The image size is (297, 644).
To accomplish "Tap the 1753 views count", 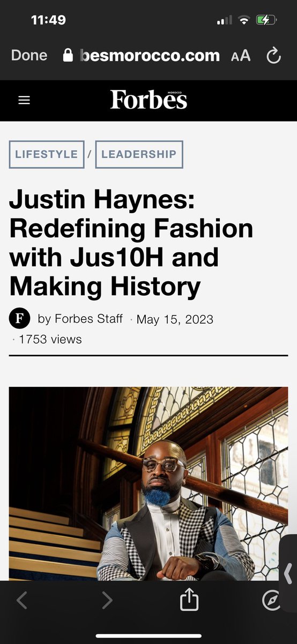I will point(50,339).
